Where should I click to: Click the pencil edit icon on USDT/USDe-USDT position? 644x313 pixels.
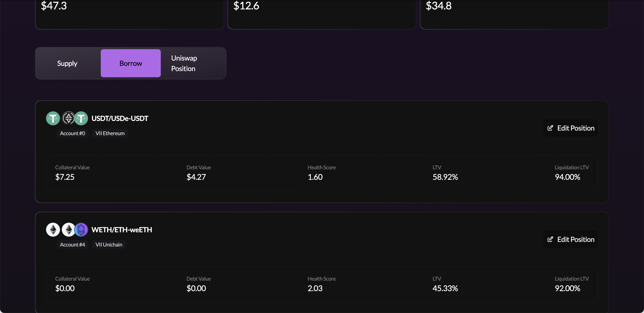coord(550,128)
